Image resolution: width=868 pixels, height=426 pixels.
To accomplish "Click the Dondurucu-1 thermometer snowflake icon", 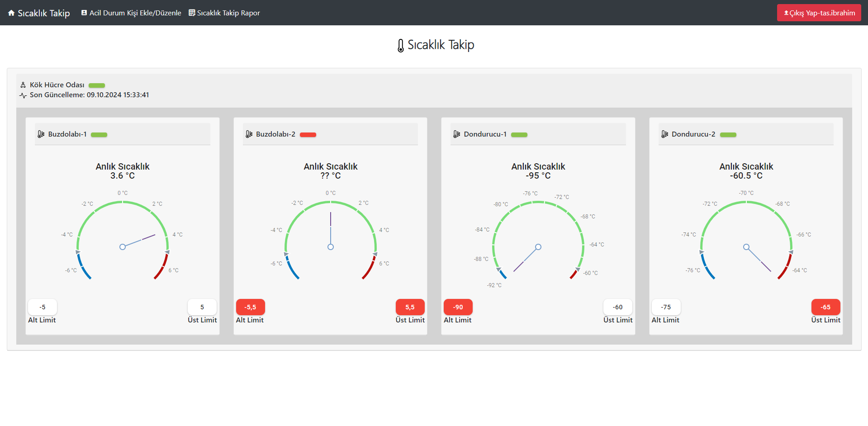I will (x=457, y=134).
